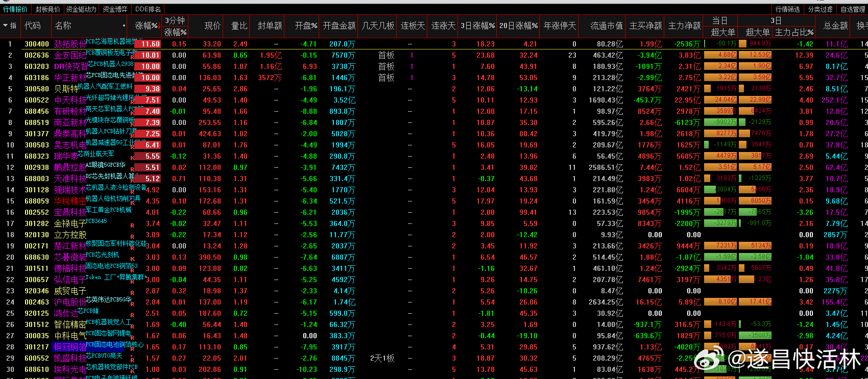Image resolution: width=868 pixels, height=379 pixels.
Task: Sort by the 开盘% column header
Action: tap(306, 26)
